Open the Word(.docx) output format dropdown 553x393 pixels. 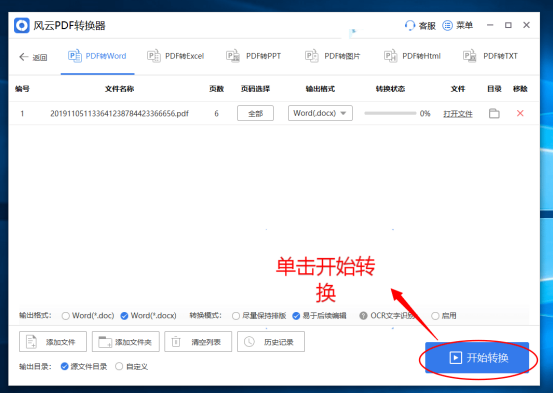click(320, 113)
